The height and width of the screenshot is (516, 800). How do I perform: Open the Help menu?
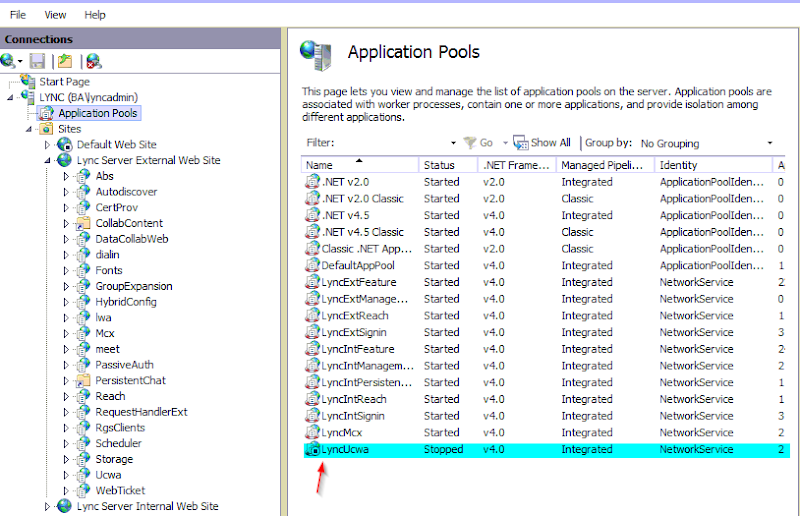[x=95, y=15]
